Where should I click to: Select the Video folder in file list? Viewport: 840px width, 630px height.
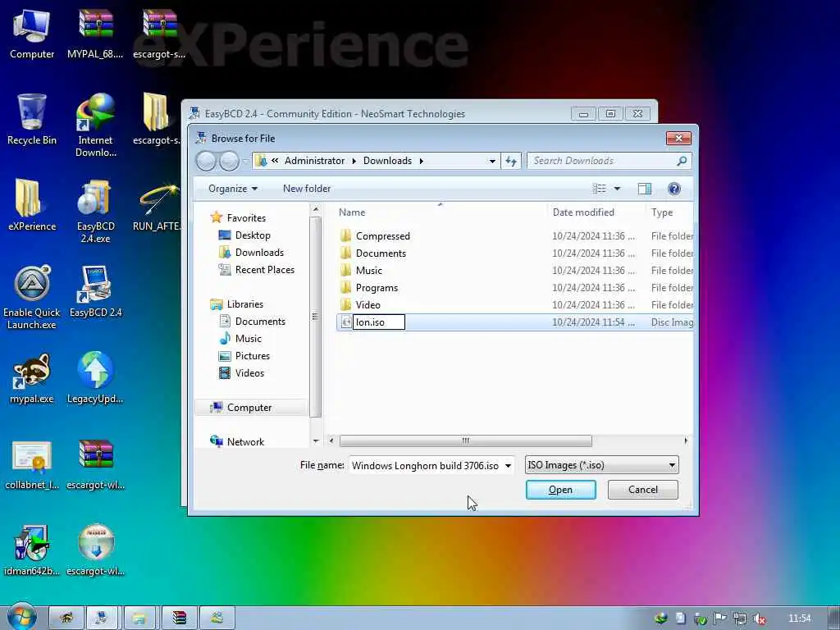coord(368,305)
